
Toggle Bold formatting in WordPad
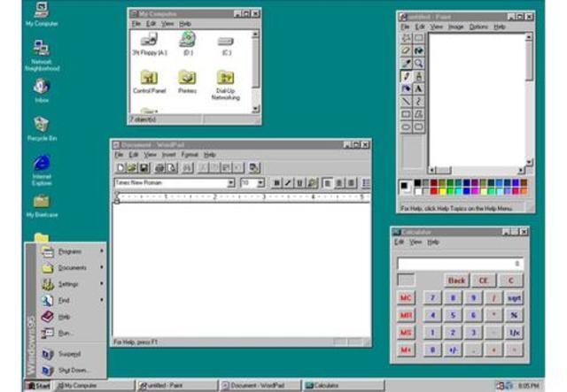(x=276, y=183)
